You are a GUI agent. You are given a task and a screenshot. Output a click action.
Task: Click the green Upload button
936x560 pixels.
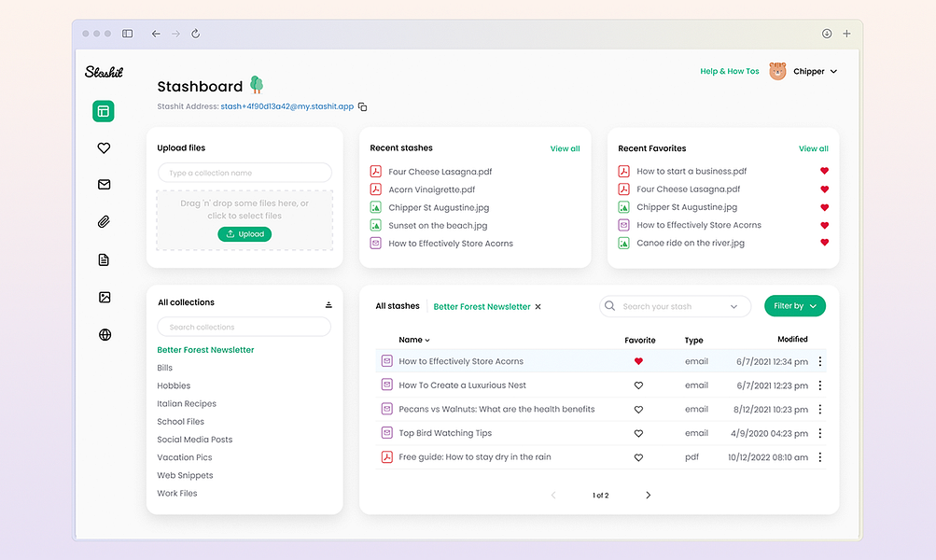coord(244,234)
